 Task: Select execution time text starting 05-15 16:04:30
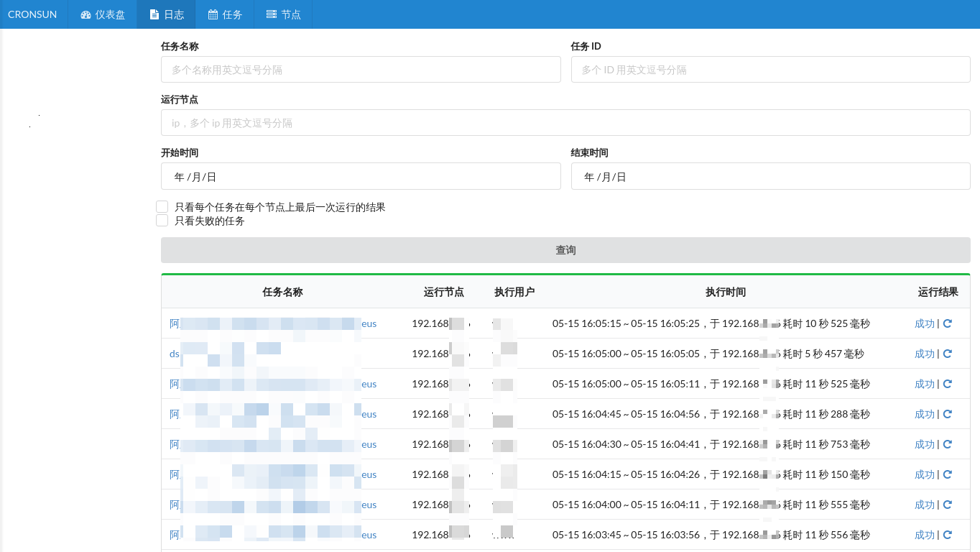711,444
